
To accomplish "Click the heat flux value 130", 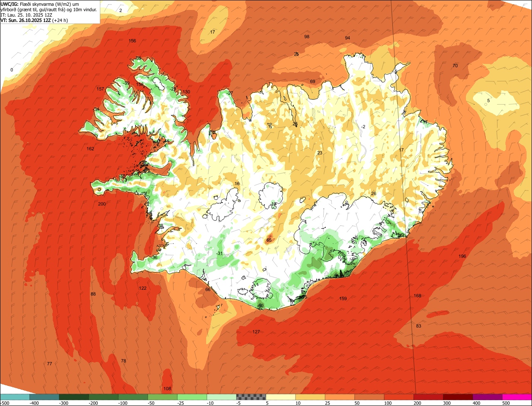I will pyautogui.click(x=186, y=92).
